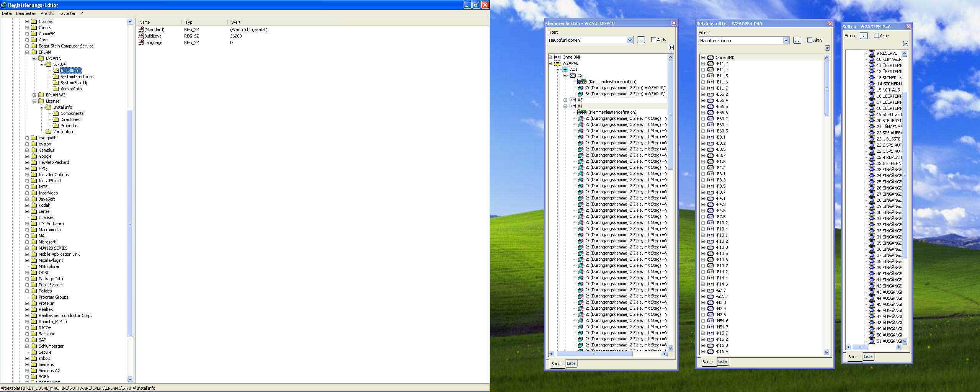Enable Aktiv checkbox in Betriebsmittel window
Viewport: 980px width, 392px height.
point(810,40)
